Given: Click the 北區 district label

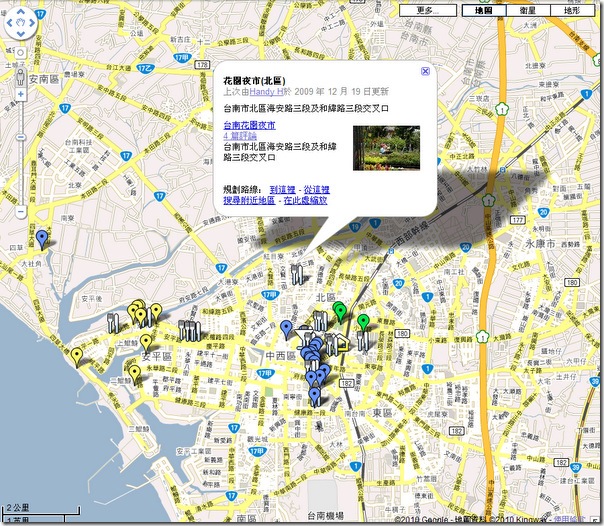Looking at the screenshot, I should [x=325, y=297].
